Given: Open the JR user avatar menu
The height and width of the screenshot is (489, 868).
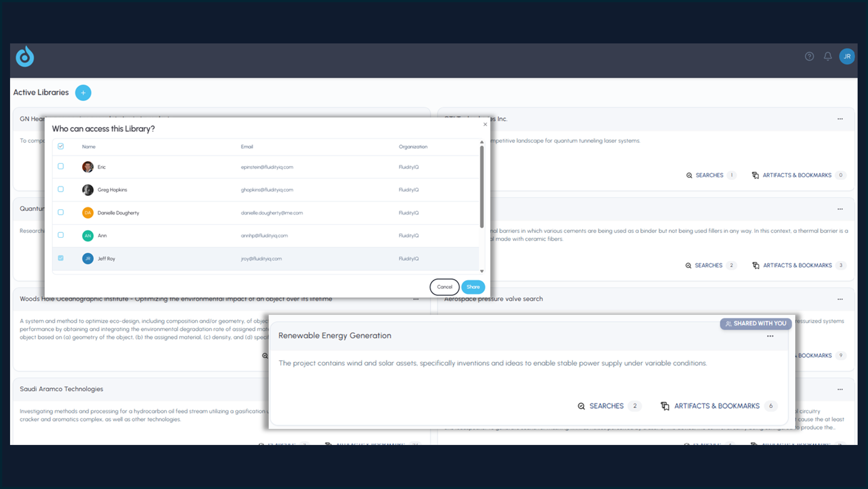Looking at the screenshot, I should click(x=847, y=56).
